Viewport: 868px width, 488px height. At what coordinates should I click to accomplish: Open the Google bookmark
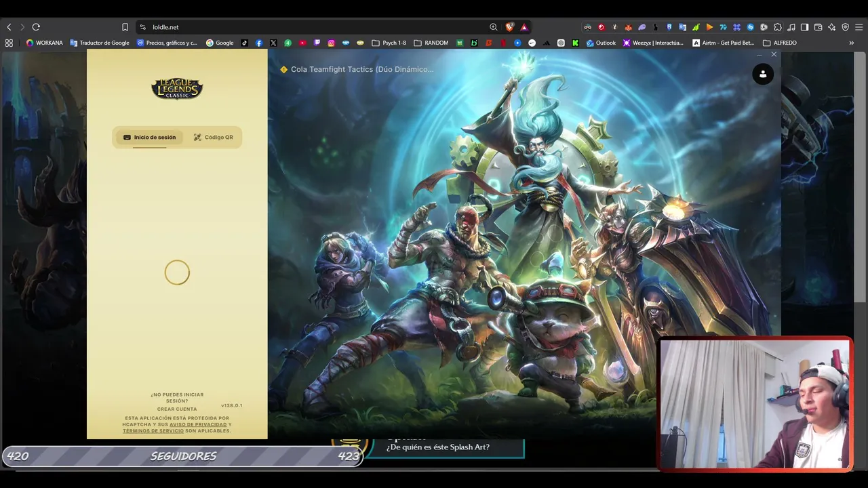click(220, 43)
